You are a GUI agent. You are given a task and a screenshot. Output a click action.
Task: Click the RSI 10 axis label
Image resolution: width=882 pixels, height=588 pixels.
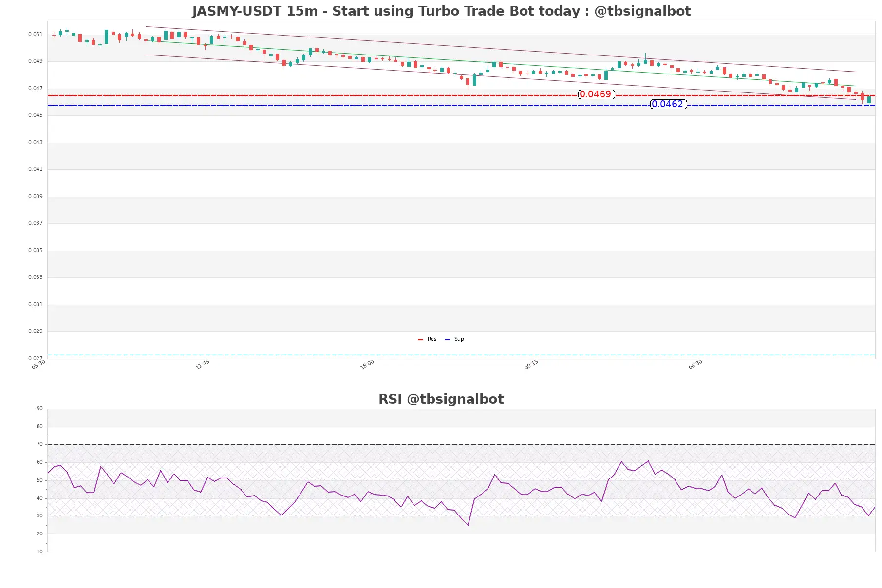pyautogui.click(x=39, y=552)
